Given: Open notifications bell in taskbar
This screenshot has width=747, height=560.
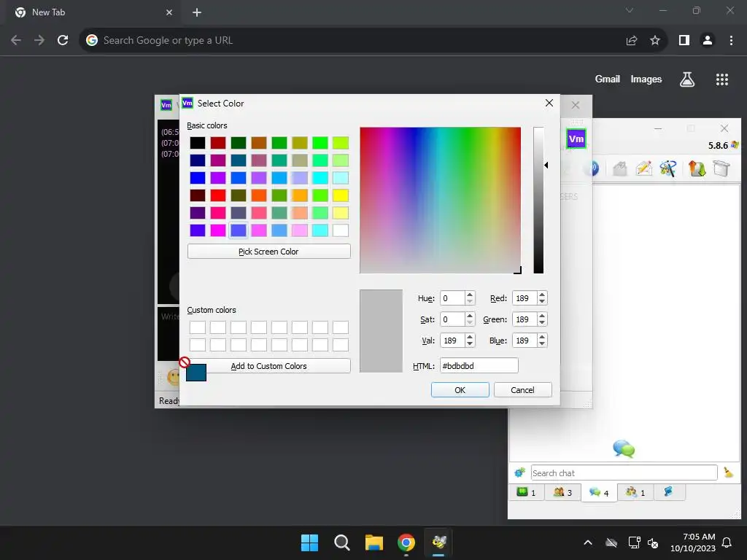Looking at the screenshot, I should (x=727, y=542).
